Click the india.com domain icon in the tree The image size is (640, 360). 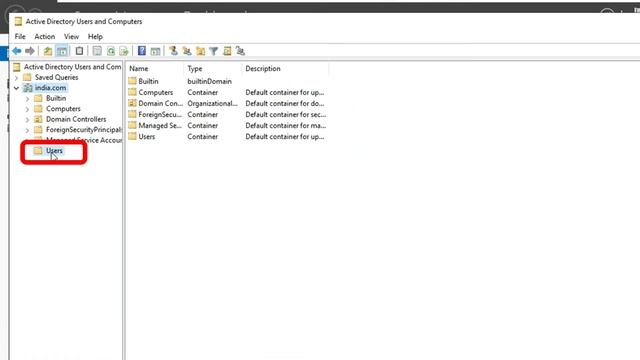pos(28,88)
